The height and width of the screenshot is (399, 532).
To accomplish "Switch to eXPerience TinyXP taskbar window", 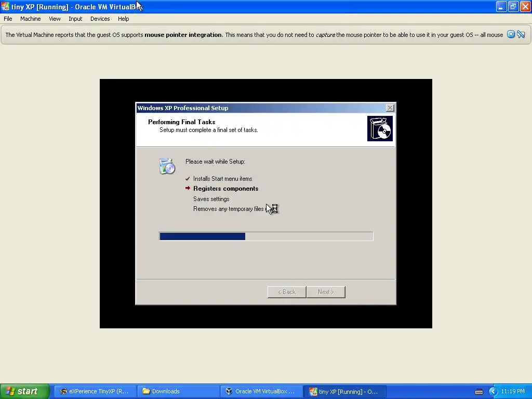I will click(x=95, y=391).
